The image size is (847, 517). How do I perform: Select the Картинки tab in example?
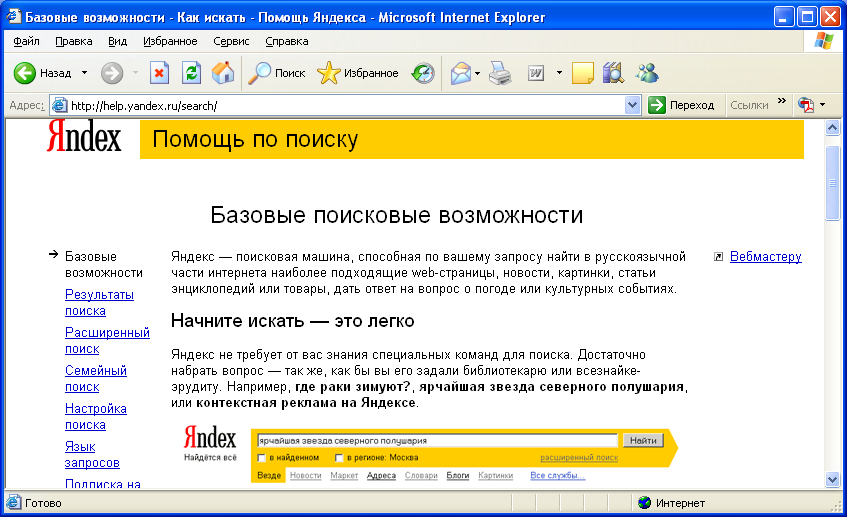[495, 475]
